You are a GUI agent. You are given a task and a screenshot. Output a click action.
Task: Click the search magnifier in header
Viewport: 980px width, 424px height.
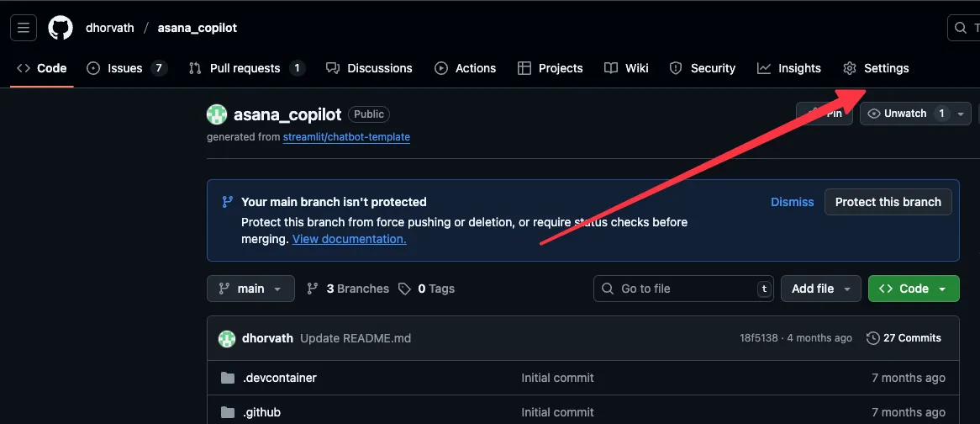coord(961,28)
